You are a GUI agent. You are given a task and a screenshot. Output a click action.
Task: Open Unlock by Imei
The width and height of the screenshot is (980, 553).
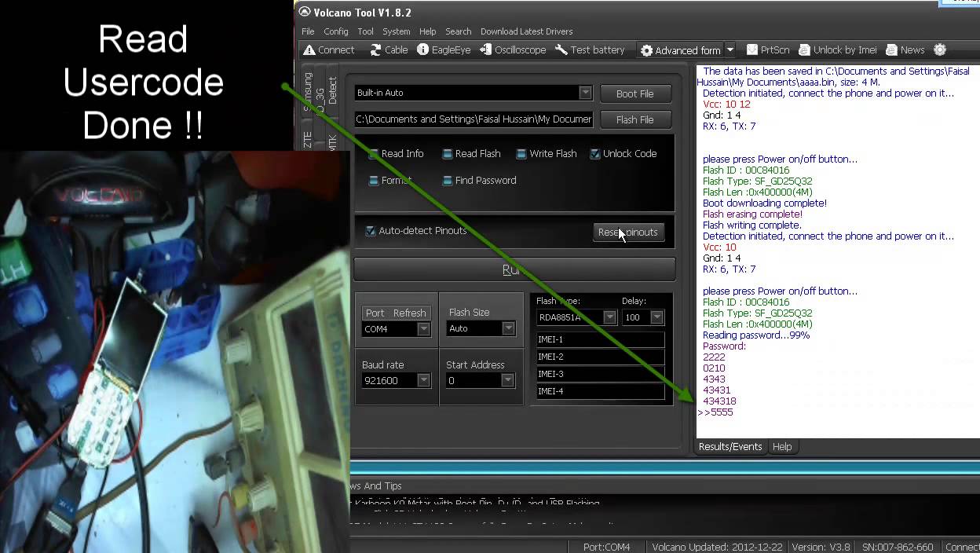coord(837,49)
